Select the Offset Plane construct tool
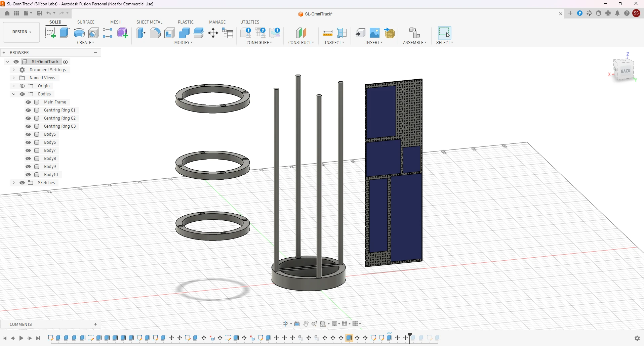Image resolution: width=644 pixels, height=346 pixels. click(301, 33)
